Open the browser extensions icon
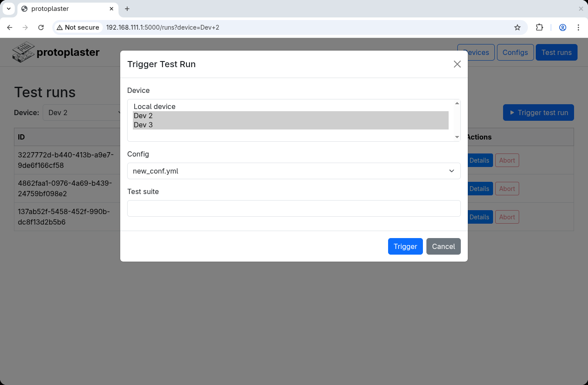Image resolution: width=588 pixels, height=385 pixels. point(539,27)
